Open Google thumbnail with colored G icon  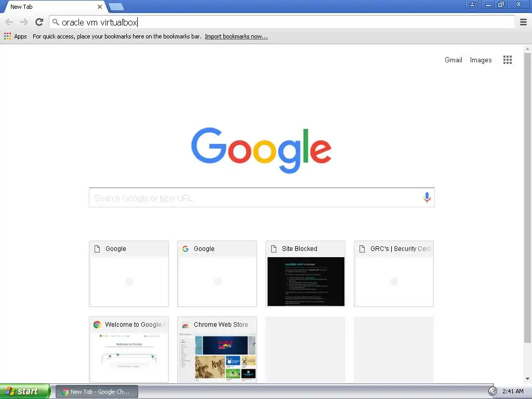(217, 274)
